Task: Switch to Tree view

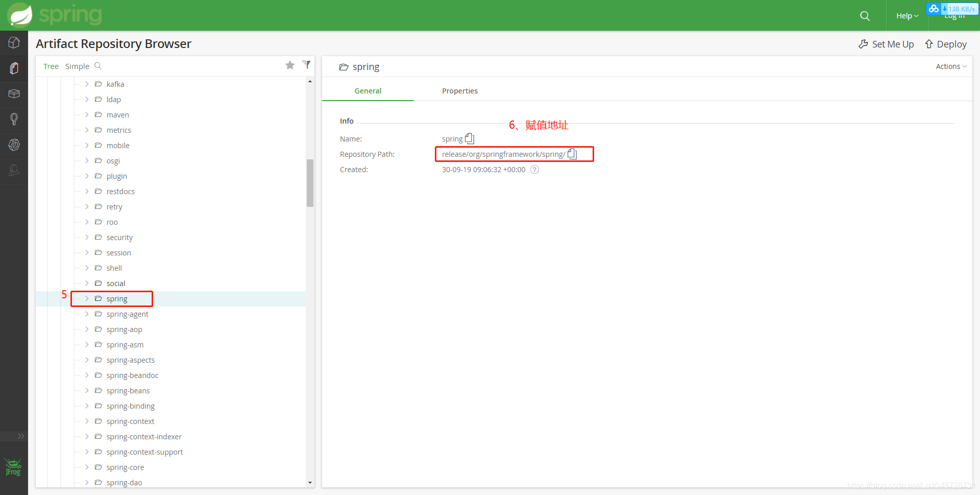Action: coord(51,66)
